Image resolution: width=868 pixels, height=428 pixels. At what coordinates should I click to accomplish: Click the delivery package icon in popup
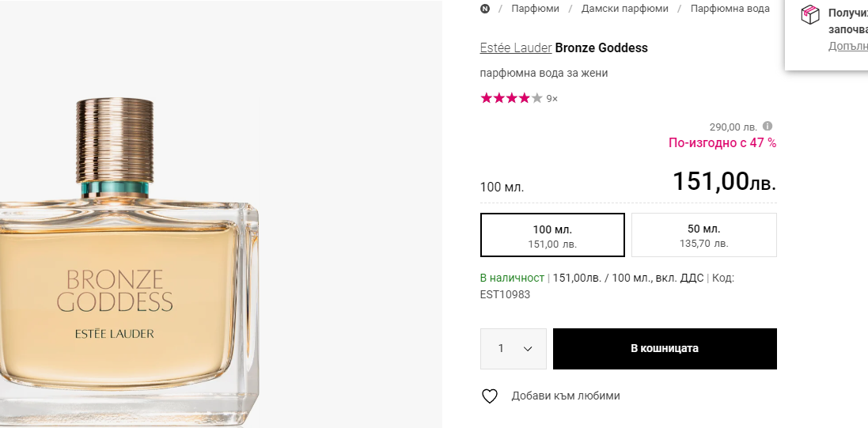pos(809,14)
